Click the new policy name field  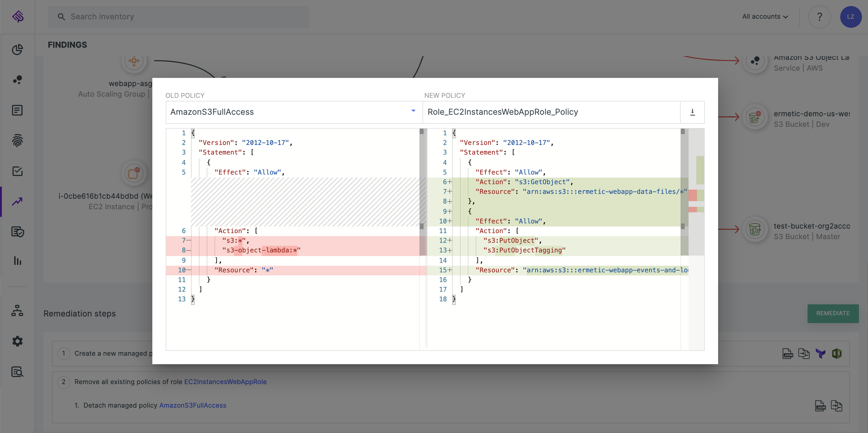pos(552,112)
